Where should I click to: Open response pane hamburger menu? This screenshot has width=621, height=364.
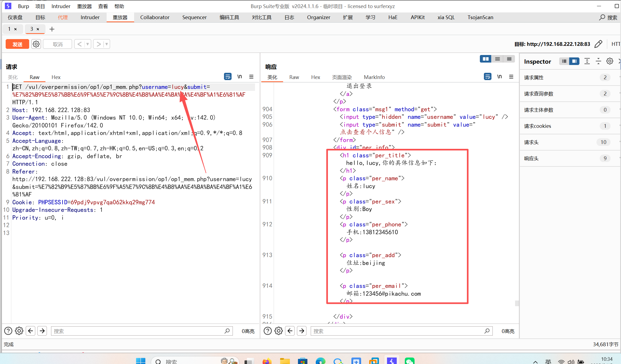click(511, 77)
